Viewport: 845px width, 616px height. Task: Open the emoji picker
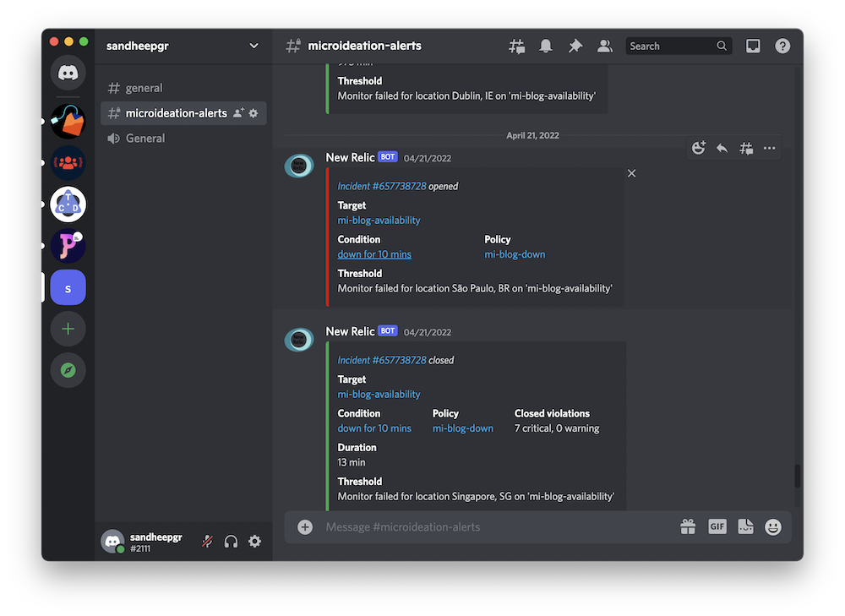773,526
